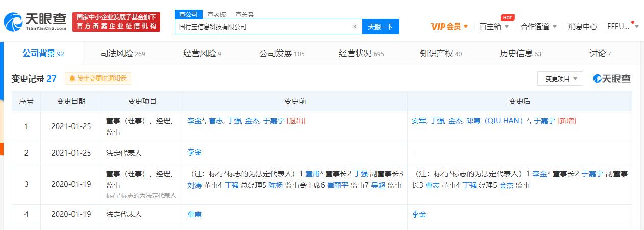Click the 变更记录 27 heading

pos(34,79)
